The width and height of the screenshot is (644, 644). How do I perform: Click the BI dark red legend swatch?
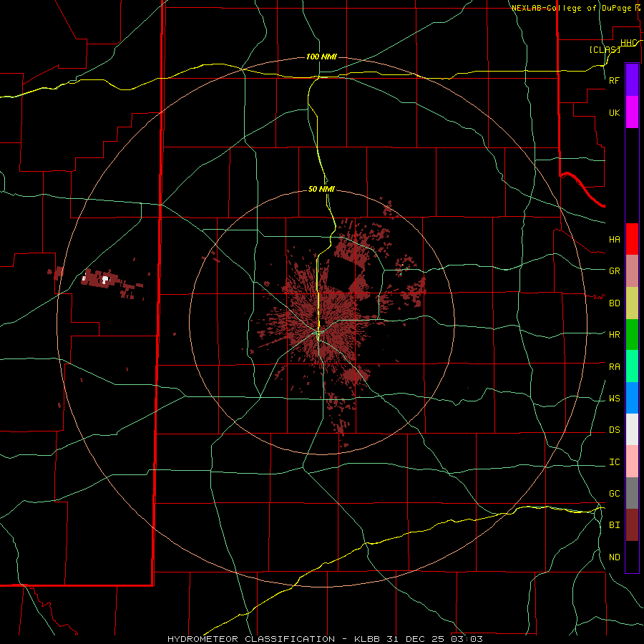pos(632,525)
